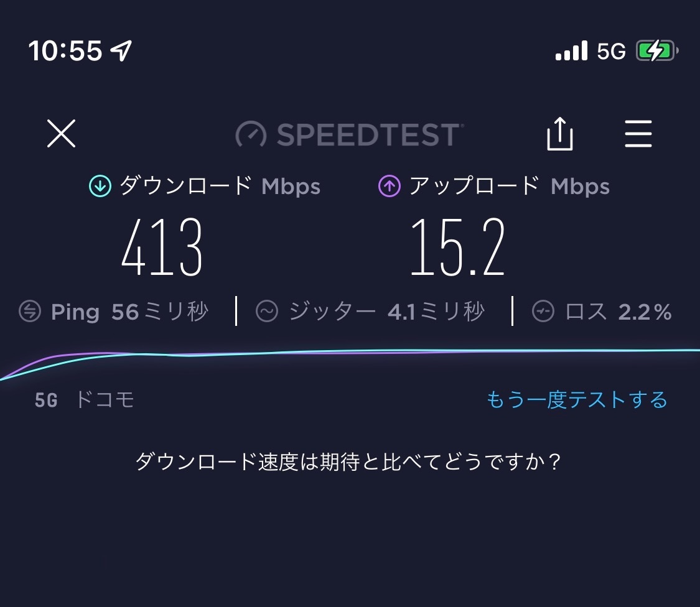
Task: Tap the jitter wave icon
Action: click(267, 312)
